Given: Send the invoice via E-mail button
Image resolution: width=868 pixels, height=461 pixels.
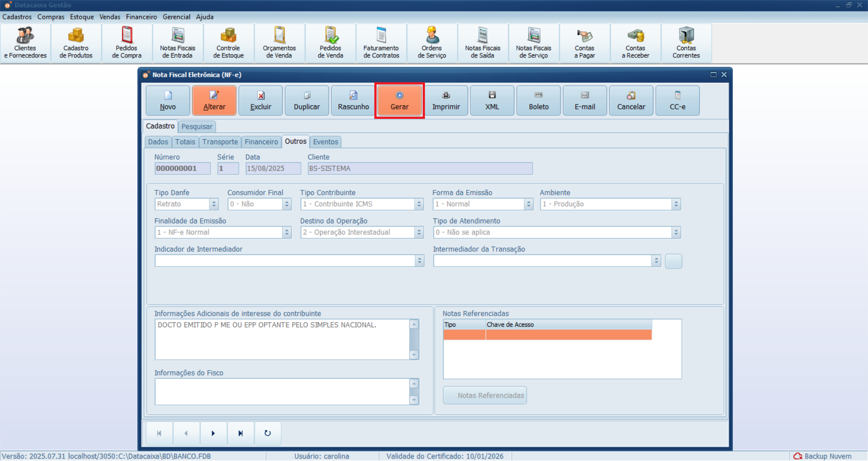Looking at the screenshot, I should coord(585,101).
